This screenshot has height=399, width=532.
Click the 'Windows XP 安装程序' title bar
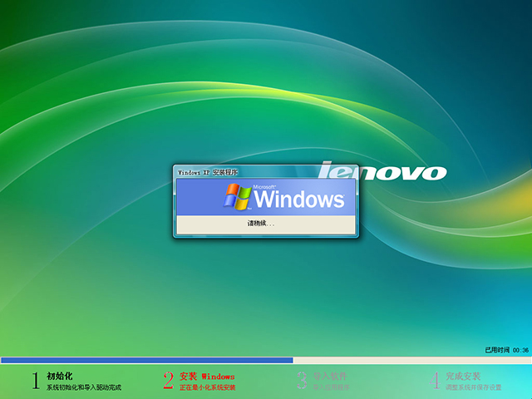point(208,172)
